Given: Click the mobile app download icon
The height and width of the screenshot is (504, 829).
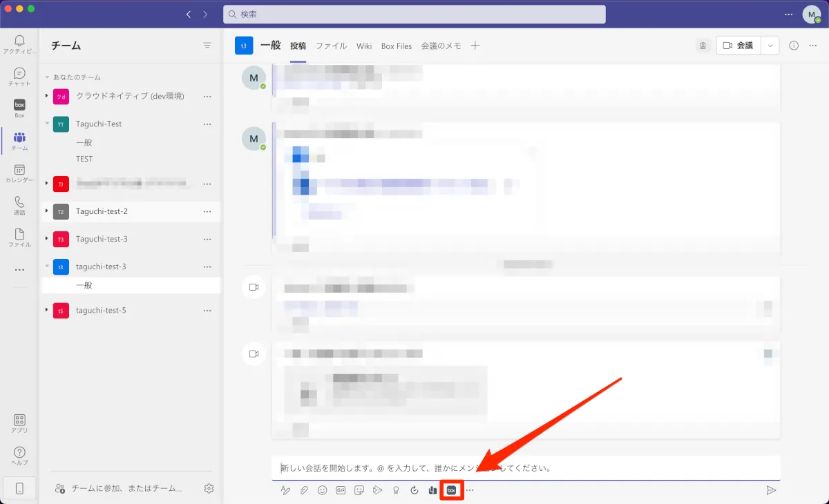Looking at the screenshot, I should 19,489.
